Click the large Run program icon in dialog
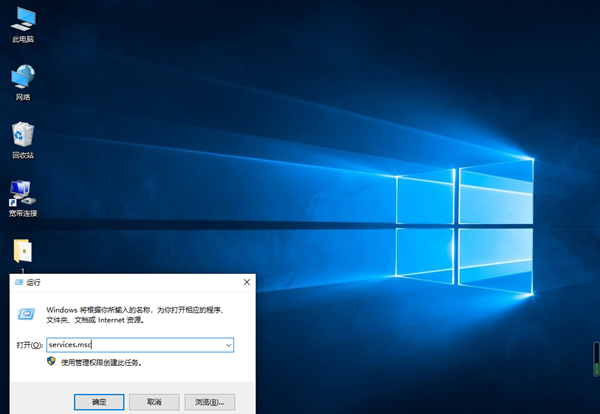Viewport: 600px width, 414px height. pyautogui.click(x=26, y=314)
